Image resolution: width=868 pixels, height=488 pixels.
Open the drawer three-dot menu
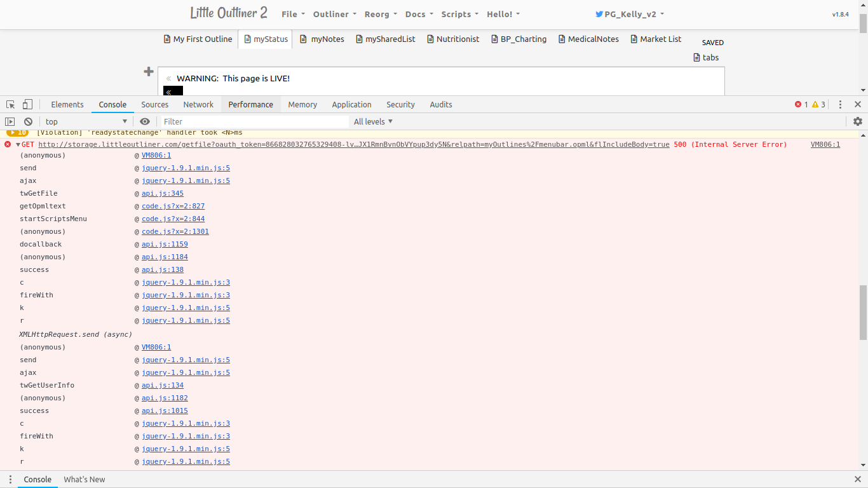(x=10, y=479)
